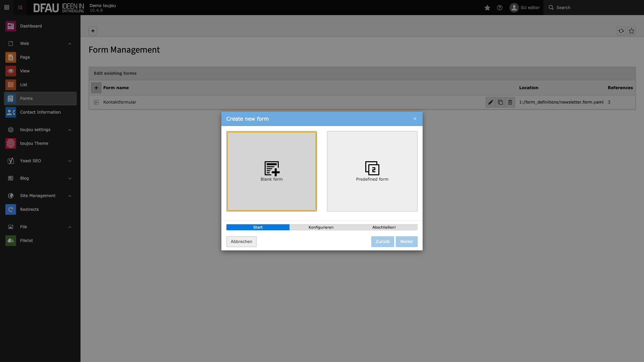Expand the Yoast SEO module group
Viewport: 644px width, 362px height.
click(70, 161)
